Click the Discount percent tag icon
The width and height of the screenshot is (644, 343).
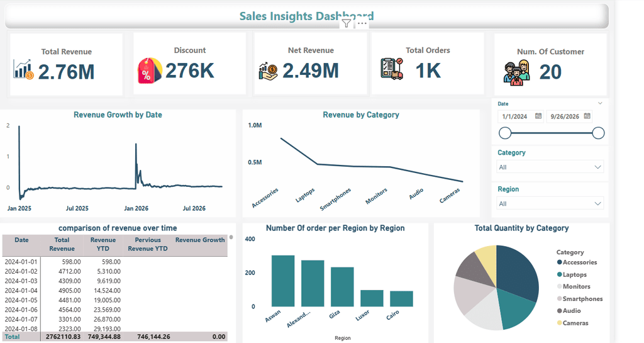(150, 70)
